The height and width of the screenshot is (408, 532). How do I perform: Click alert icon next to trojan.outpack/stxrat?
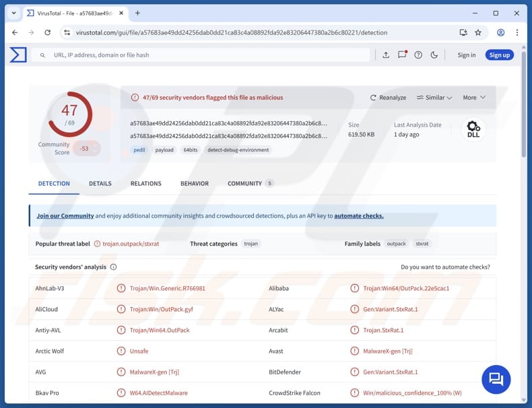[97, 244]
